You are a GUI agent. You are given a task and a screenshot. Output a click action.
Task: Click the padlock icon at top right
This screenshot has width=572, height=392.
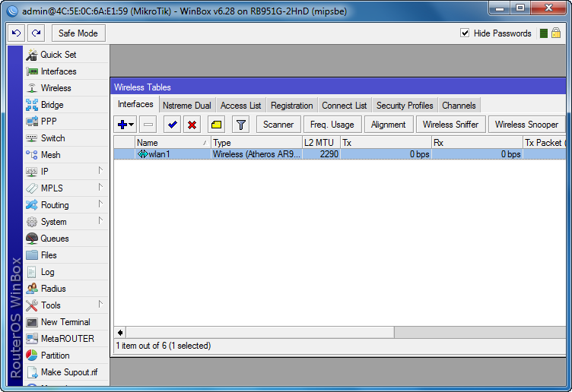[556, 33]
